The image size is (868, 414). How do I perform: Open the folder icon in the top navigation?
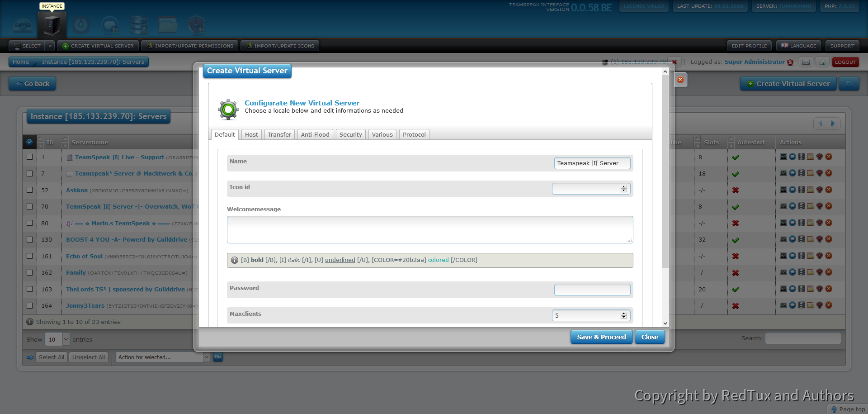pyautogui.click(x=168, y=25)
